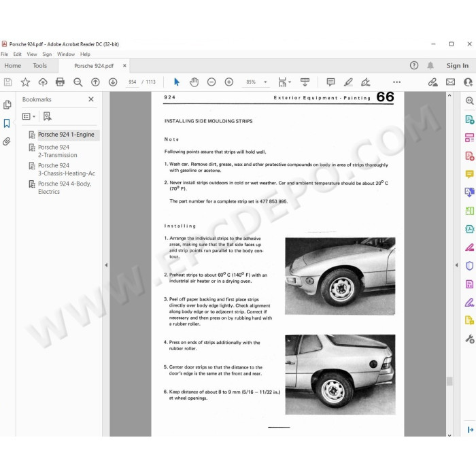This screenshot has height=476, width=476.
Task: Upload file to cloud icon
Action: 43,82
